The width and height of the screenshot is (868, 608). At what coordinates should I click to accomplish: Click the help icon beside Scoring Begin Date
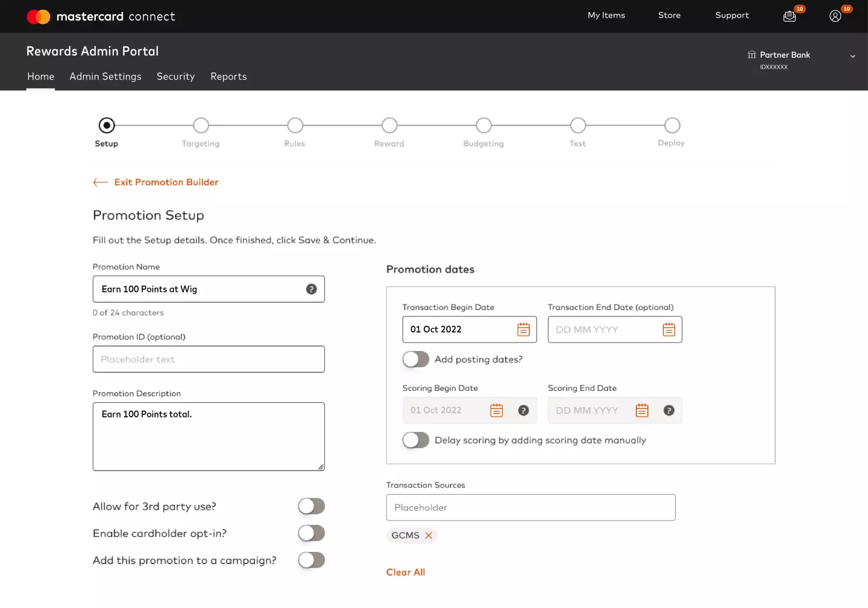(523, 410)
